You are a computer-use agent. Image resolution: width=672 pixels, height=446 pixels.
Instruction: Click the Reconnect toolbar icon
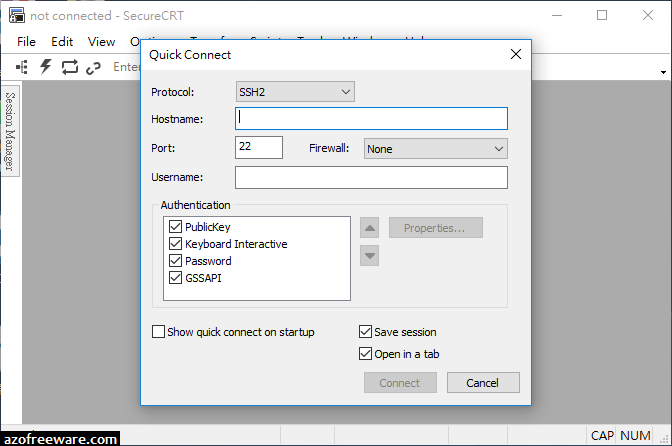click(69, 67)
